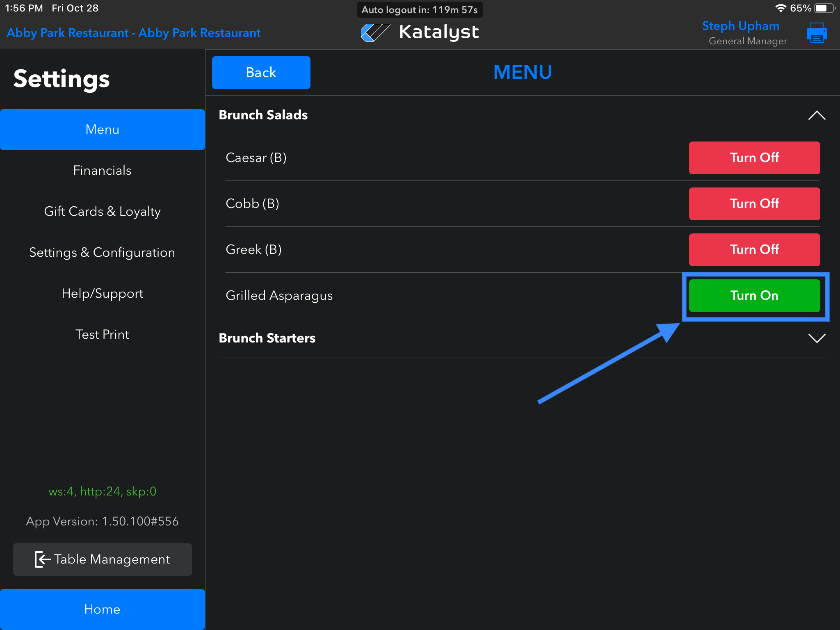Tap the Wi-Fi status icon

coord(780,8)
